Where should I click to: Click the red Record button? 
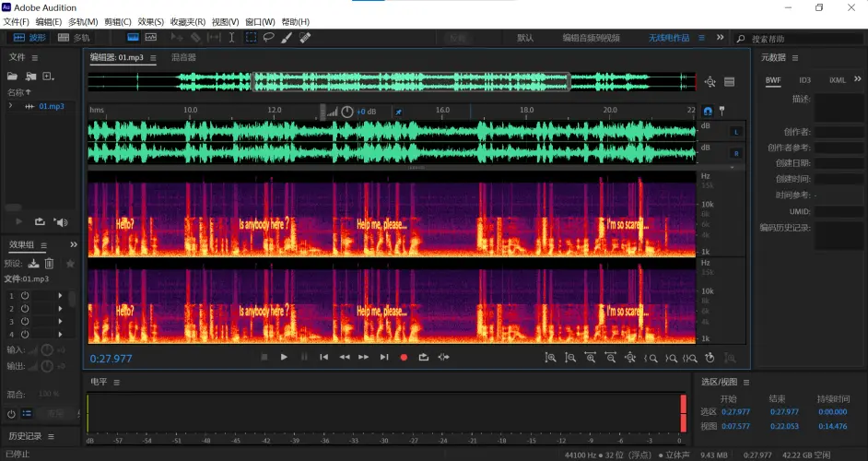coord(404,357)
